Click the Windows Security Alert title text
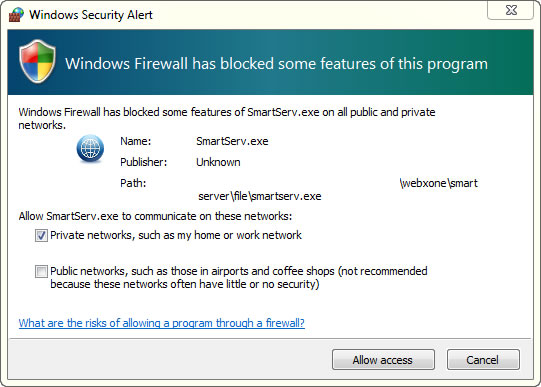The width and height of the screenshot is (541, 387). (91, 15)
